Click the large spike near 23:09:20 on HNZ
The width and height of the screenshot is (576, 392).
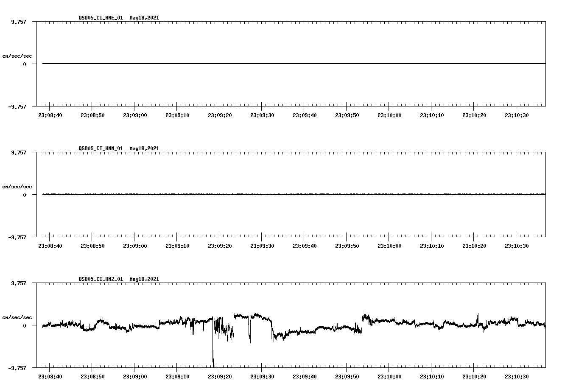coord(213,352)
